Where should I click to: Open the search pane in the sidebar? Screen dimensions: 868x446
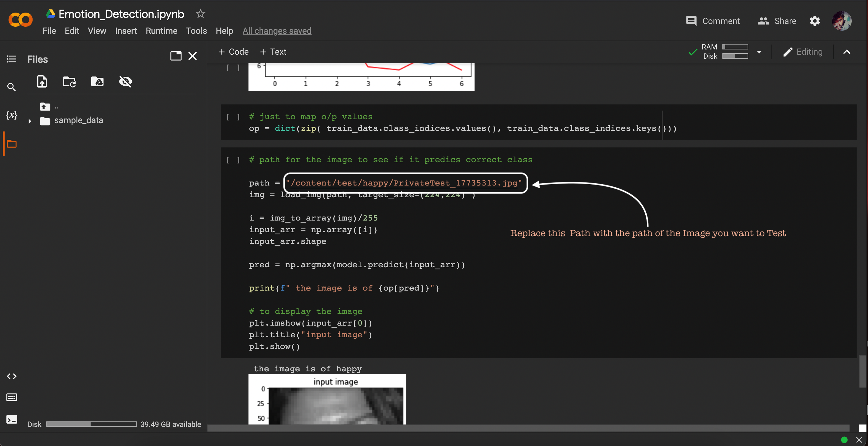[x=11, y=87]
